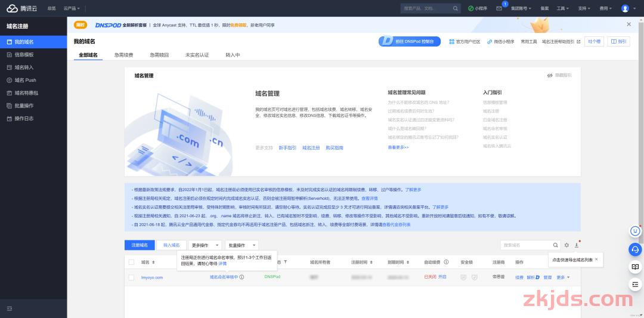This screenshot has height=318, width=644.
Task: Click info icon next to 自动续费
Action: click(446, 262)
